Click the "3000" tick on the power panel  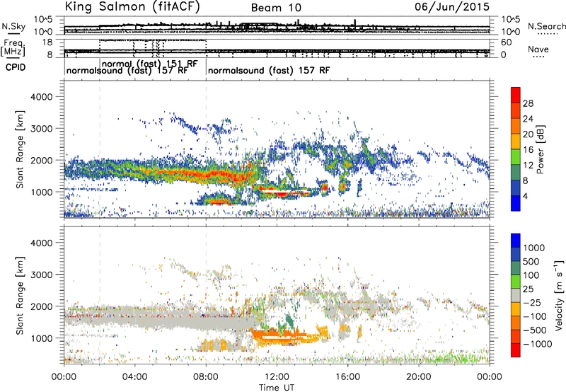tap(42, 129)
